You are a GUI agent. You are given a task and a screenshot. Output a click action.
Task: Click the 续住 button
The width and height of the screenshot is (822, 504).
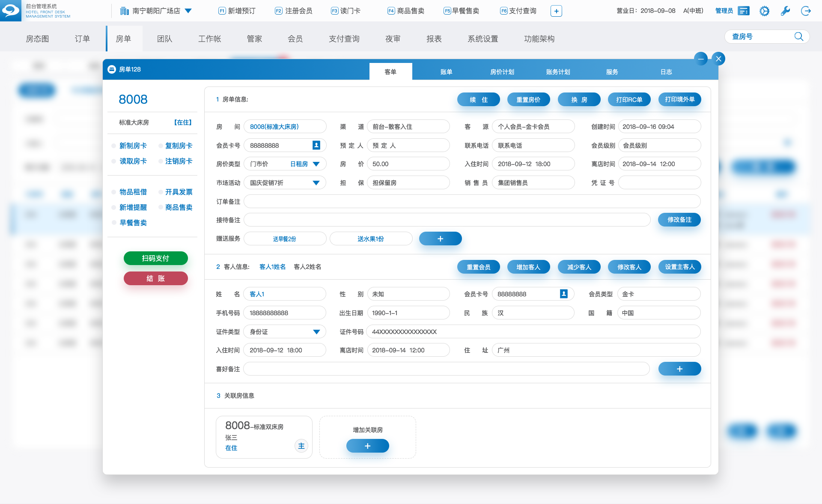[478, 100]
